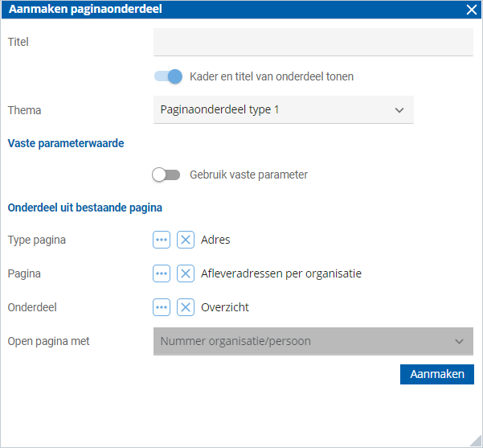The height and width of the screenshot is (448, 483).
Task: Click the dialog resize grip in the corner
Action: (x=477, y=442)
